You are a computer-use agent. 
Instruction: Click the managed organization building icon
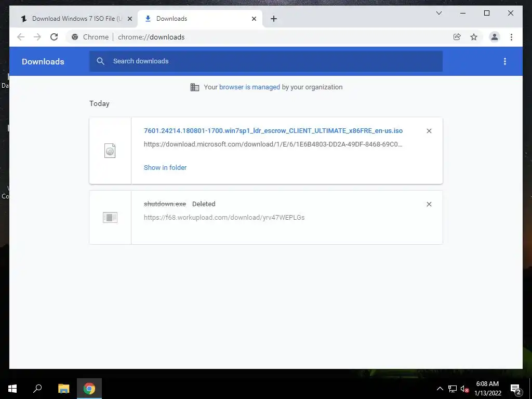click(195, 87)
